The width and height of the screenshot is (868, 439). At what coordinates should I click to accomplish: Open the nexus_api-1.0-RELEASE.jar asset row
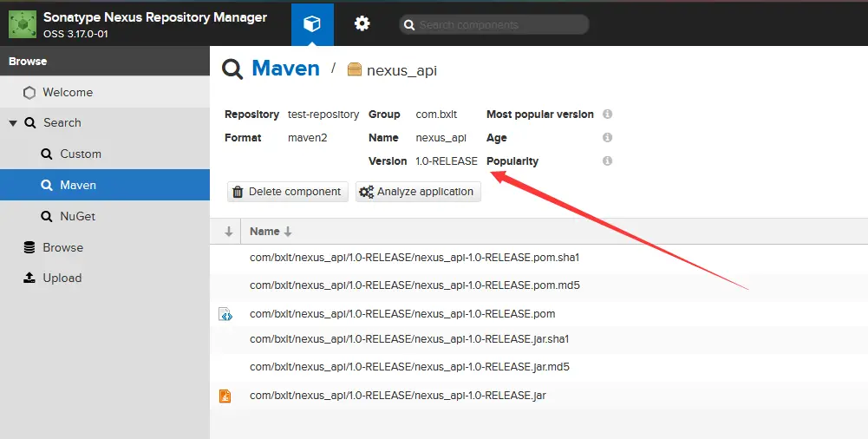pyautogui.click(x=538, y=396)
